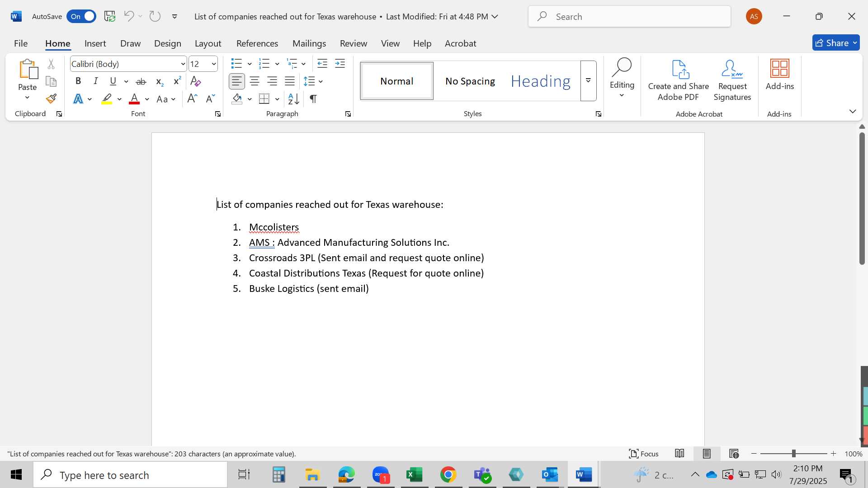Click the Redo icon in title bar
The width and height of the screenshot is (868, 488).
155,16
